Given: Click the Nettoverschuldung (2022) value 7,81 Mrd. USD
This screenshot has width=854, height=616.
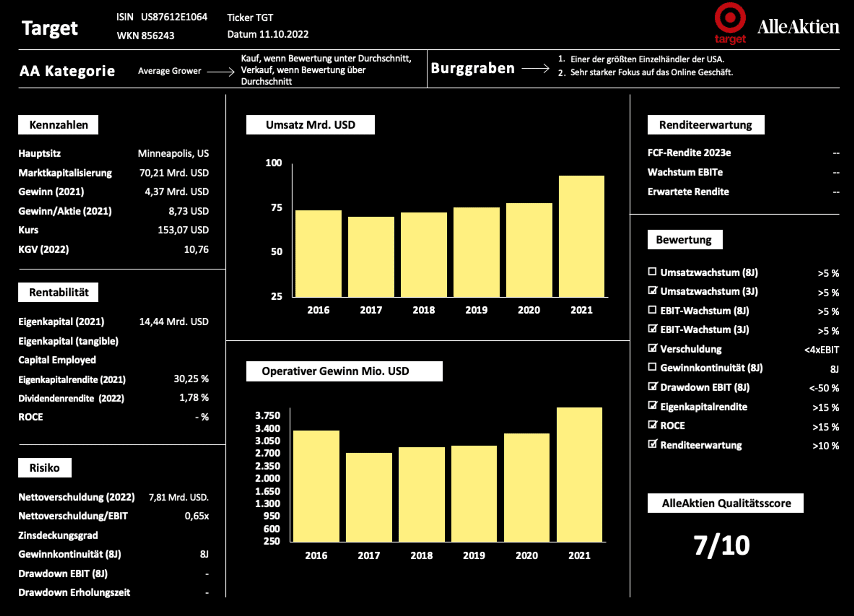Looking at the screenshot, I should pyautogui.click(x=178, y=497).
